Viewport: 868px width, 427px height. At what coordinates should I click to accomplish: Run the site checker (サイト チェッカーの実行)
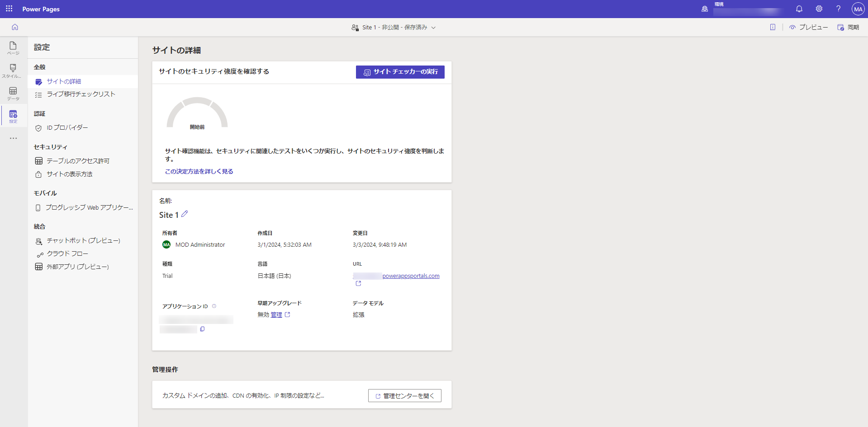click(x=400, y=72)
